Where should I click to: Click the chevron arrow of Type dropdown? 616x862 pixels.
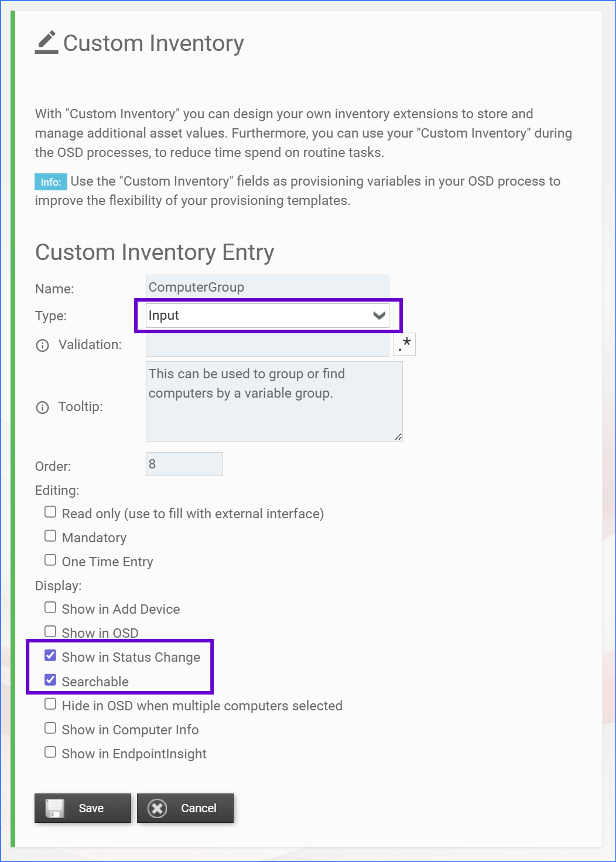(x=379, y=316)
